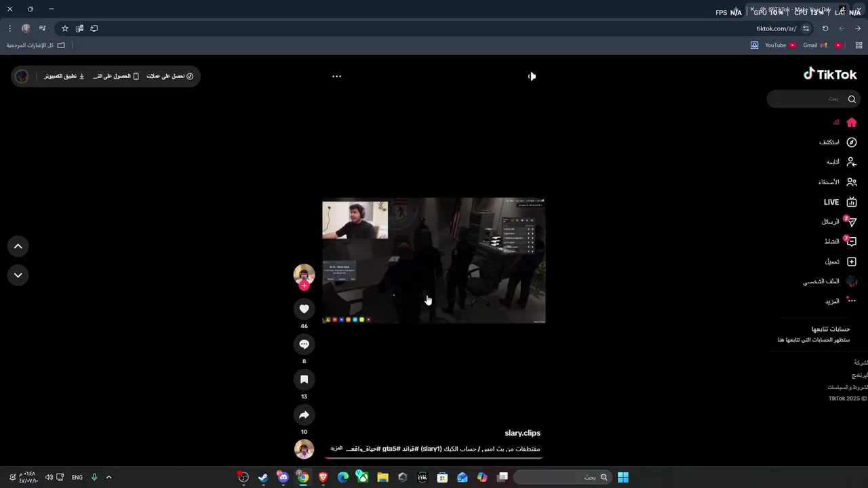Open profile avatar in top pill bar

[22, 76]
